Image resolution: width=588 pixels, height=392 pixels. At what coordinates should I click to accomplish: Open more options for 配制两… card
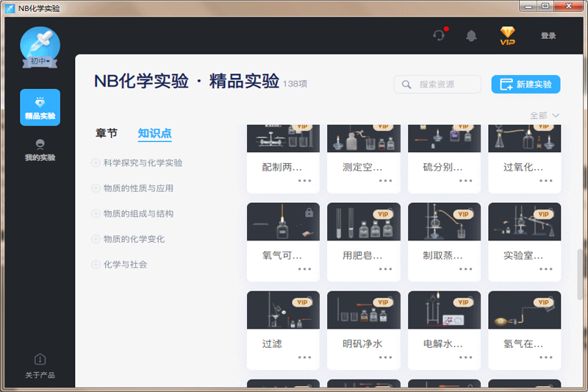304,181
